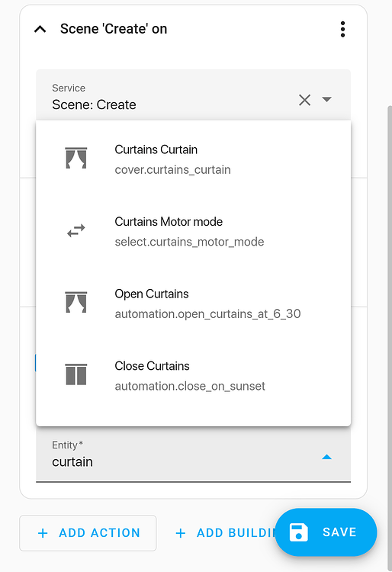The width and height of the screenshot is (392, 572).
Task: Clear the Scene: Create service selection
Action: pos(304,100)
